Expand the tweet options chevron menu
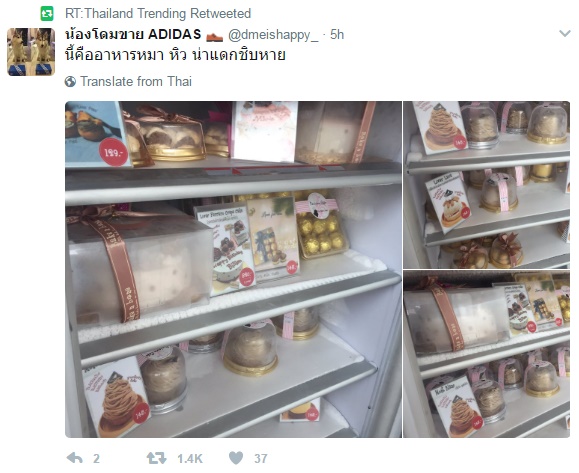Screen dimensions: 579x473 pyautogui.click(x=565, y=34)
